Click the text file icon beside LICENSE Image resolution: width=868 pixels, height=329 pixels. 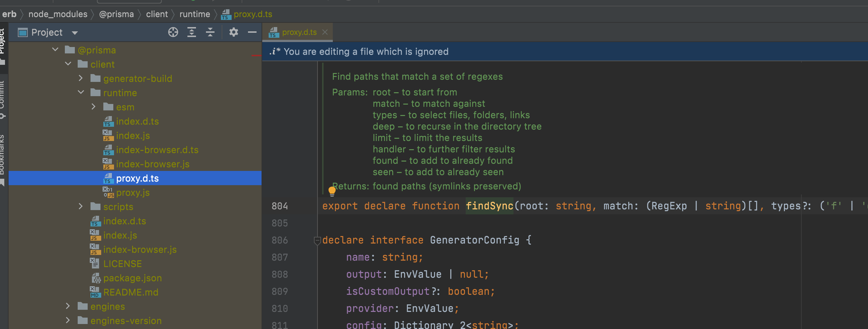(94, 264)
